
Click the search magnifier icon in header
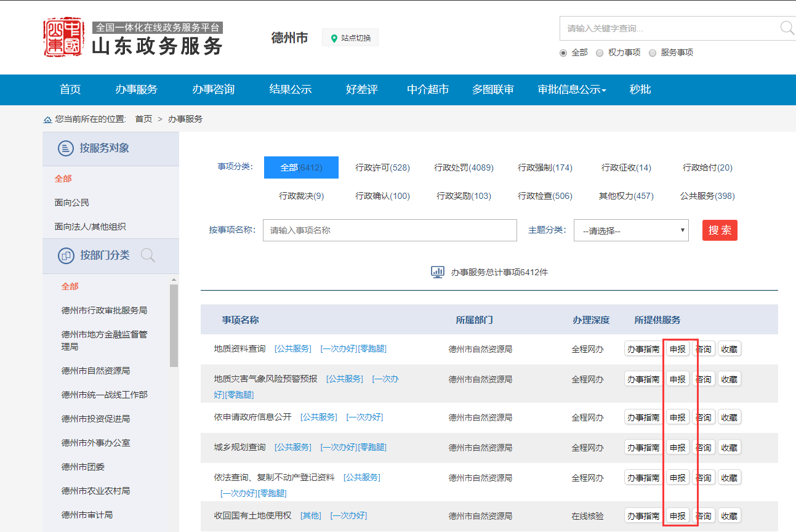pos(786,28)
